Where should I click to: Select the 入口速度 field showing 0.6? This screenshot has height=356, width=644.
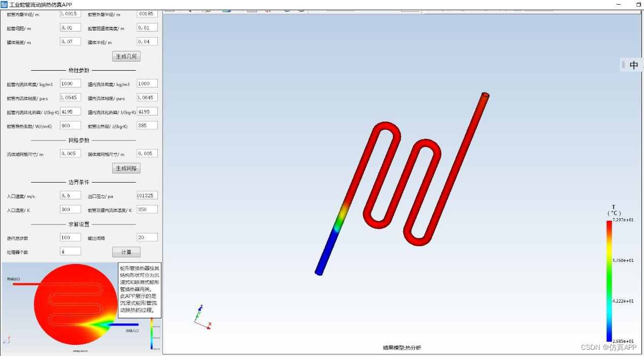[x=71, y=195]
